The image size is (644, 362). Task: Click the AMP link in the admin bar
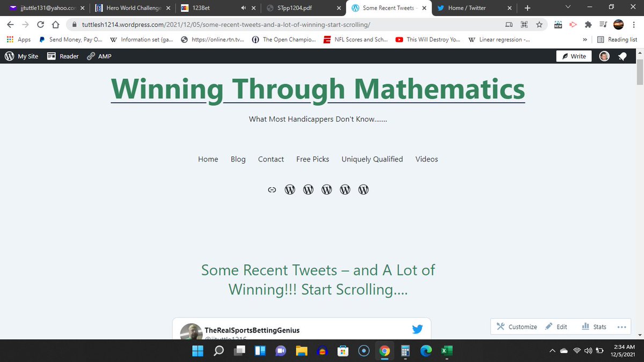[99, 56]
